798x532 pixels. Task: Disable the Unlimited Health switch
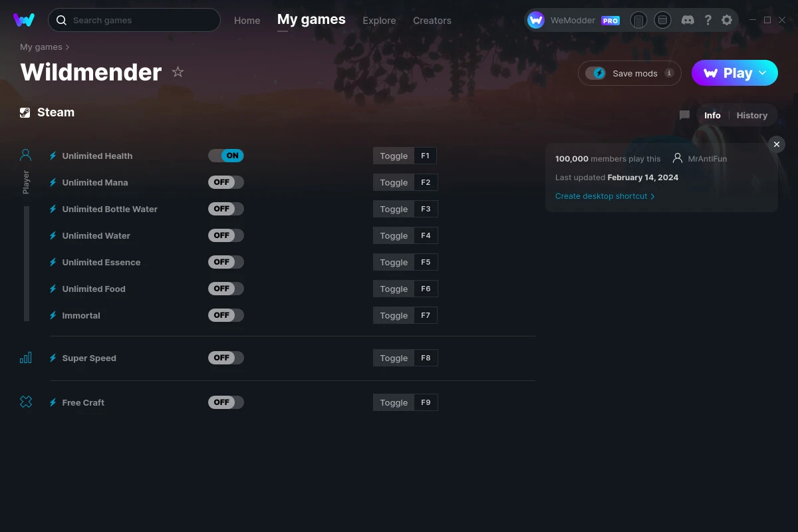coord(226,155)
